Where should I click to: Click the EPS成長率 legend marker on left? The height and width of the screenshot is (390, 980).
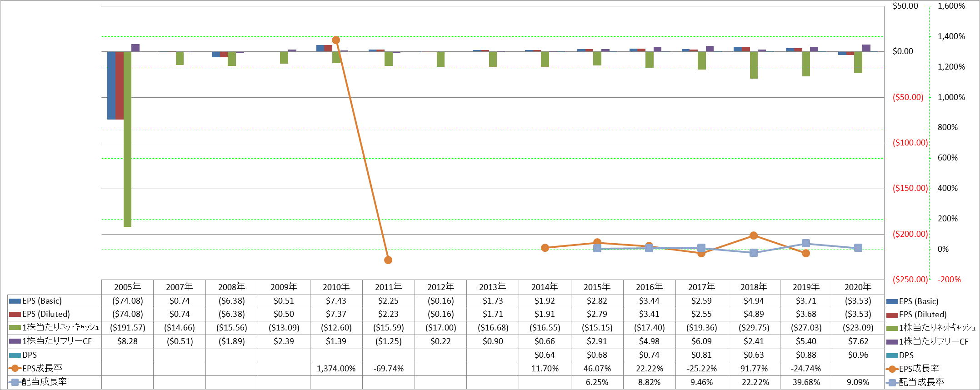15,368
